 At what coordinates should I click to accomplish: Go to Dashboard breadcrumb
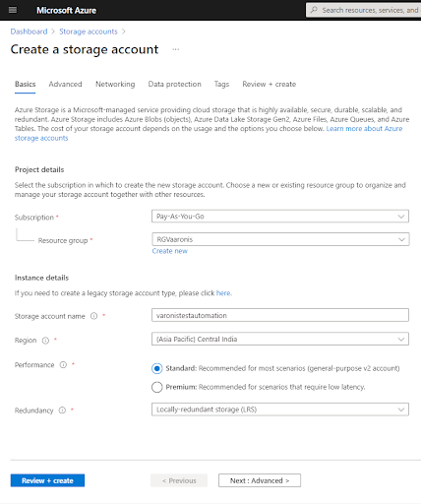[29, 31]
